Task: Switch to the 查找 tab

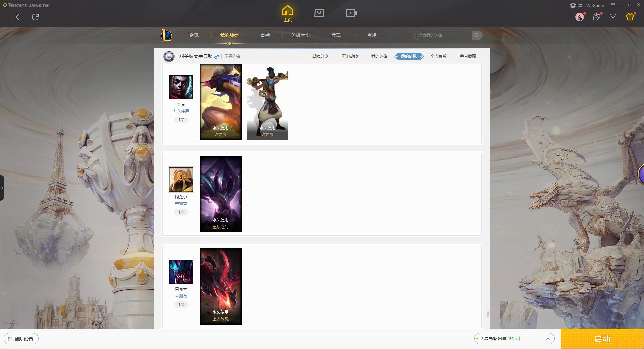Action: (372, 35)
